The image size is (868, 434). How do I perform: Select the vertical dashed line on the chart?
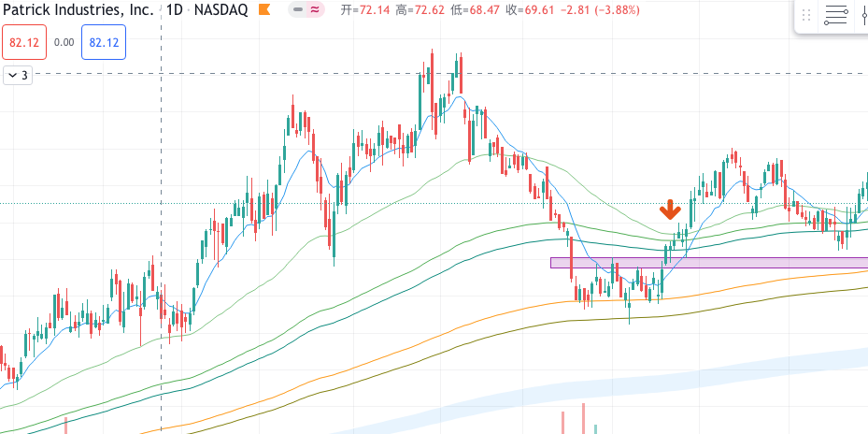pyautogui.click(x=162, y=187)
